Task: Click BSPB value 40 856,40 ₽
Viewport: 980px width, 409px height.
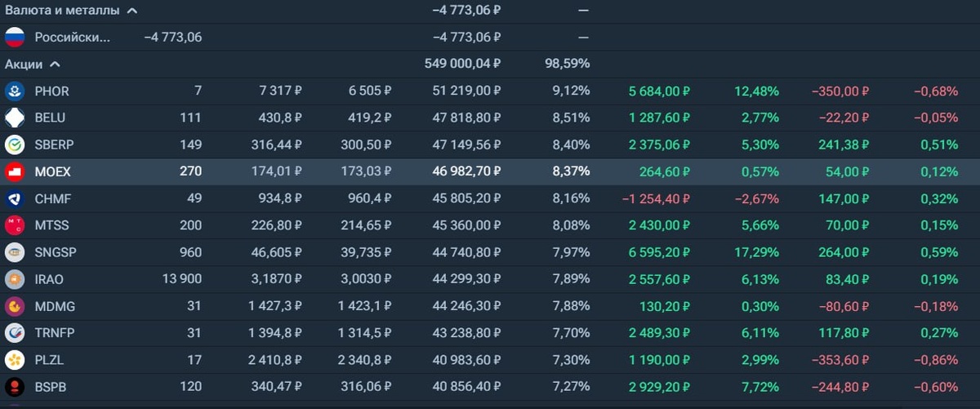Action: point(467,387)
